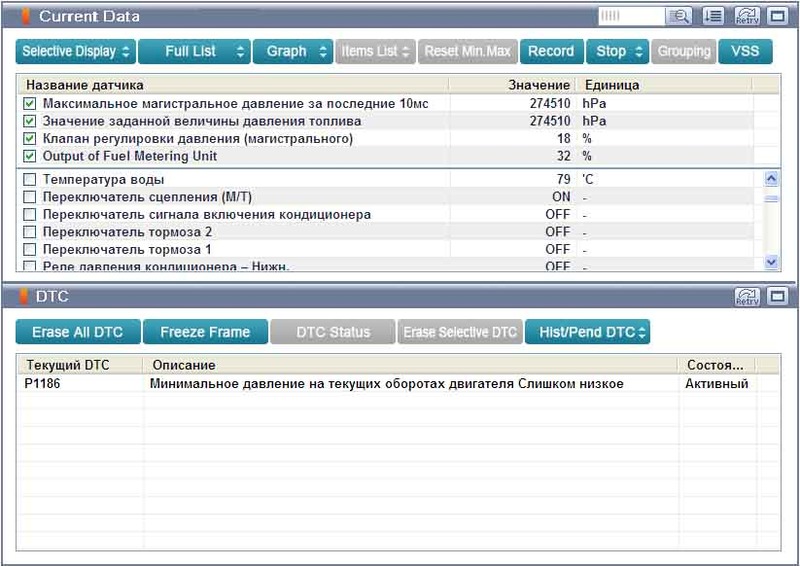This screenshot has width=800, height=566.
Task: Click the orange marker icon beside DTC title
Action: 23,297
